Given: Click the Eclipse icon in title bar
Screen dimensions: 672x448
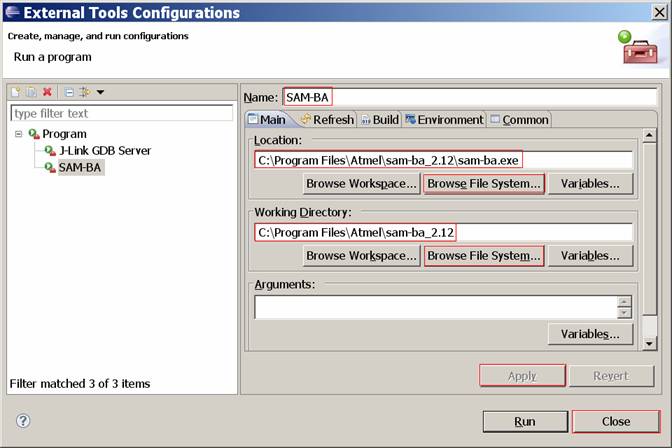Looking at the screenshot, I should pos(12,12).
